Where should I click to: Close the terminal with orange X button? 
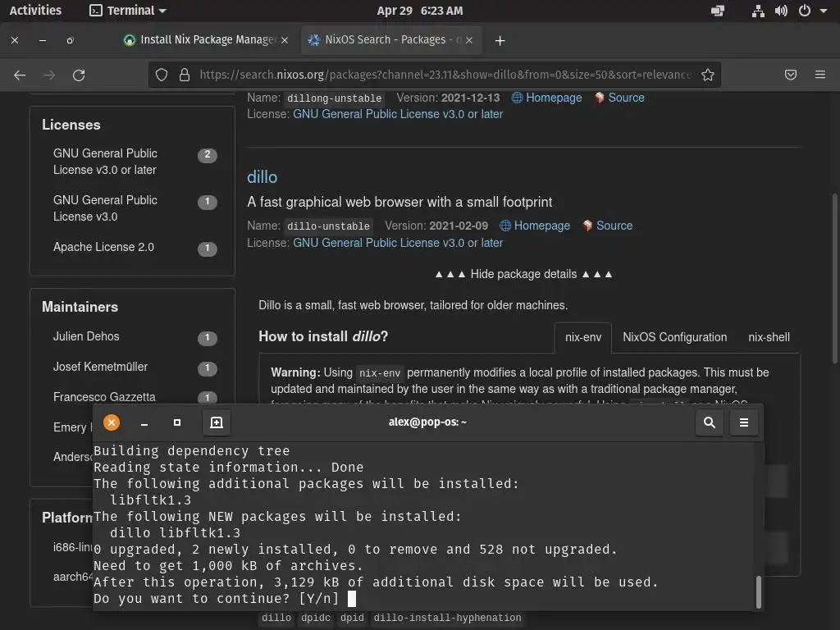112,422
